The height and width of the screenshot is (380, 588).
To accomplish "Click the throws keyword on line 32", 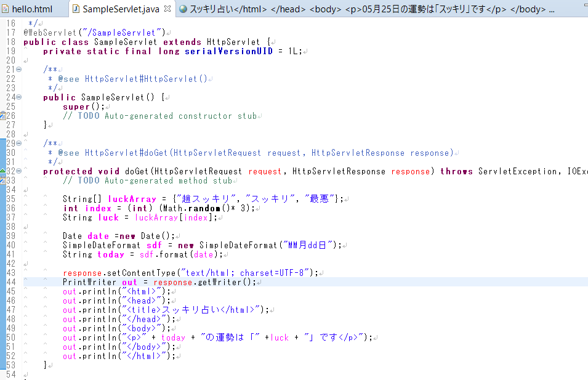I will pyautogui.click(x=456, y=171).
